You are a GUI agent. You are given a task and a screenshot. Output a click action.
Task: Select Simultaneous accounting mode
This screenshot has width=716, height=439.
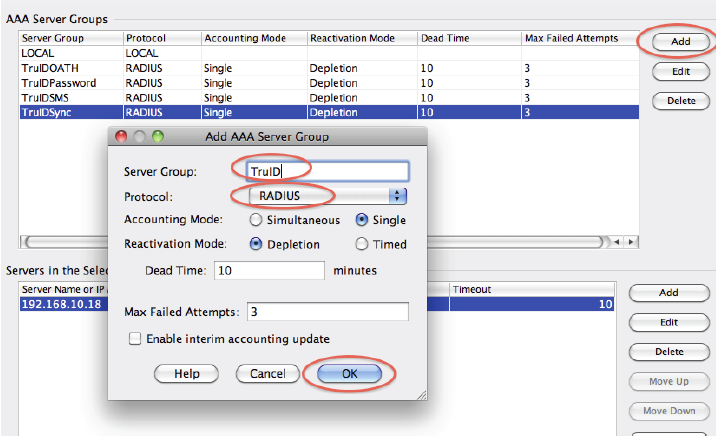(257, 220)
